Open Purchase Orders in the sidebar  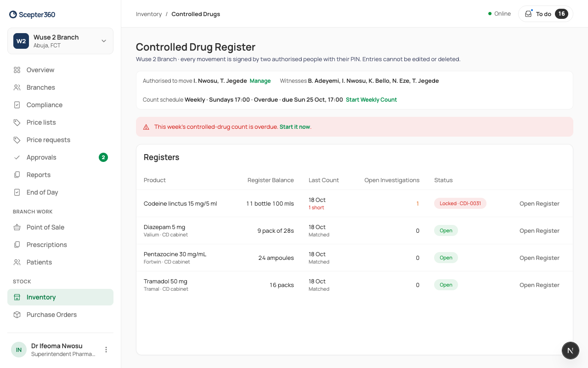60,315
